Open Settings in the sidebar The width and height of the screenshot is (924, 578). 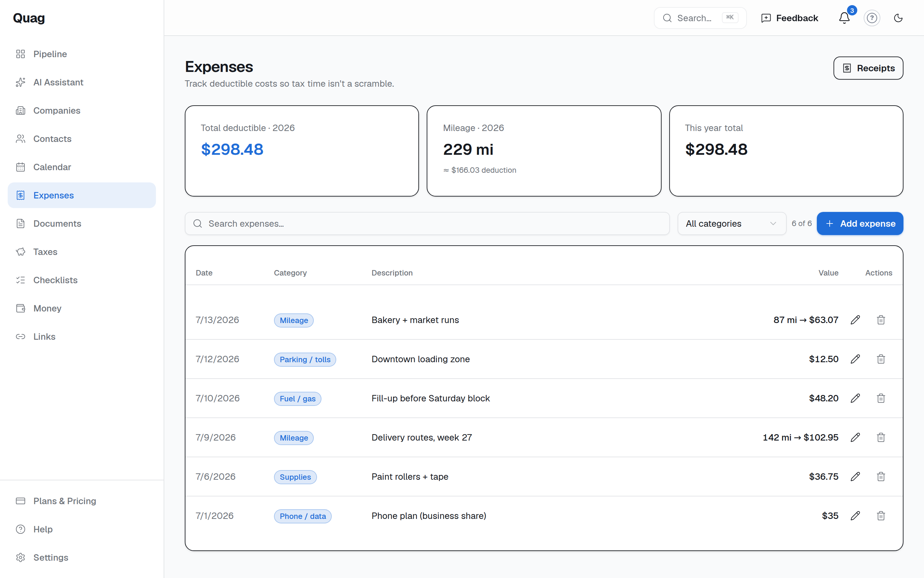(82, 557)
